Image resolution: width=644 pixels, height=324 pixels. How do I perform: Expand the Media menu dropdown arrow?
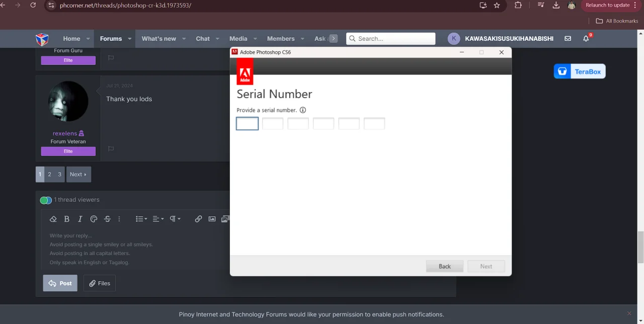tap(255, 39)
